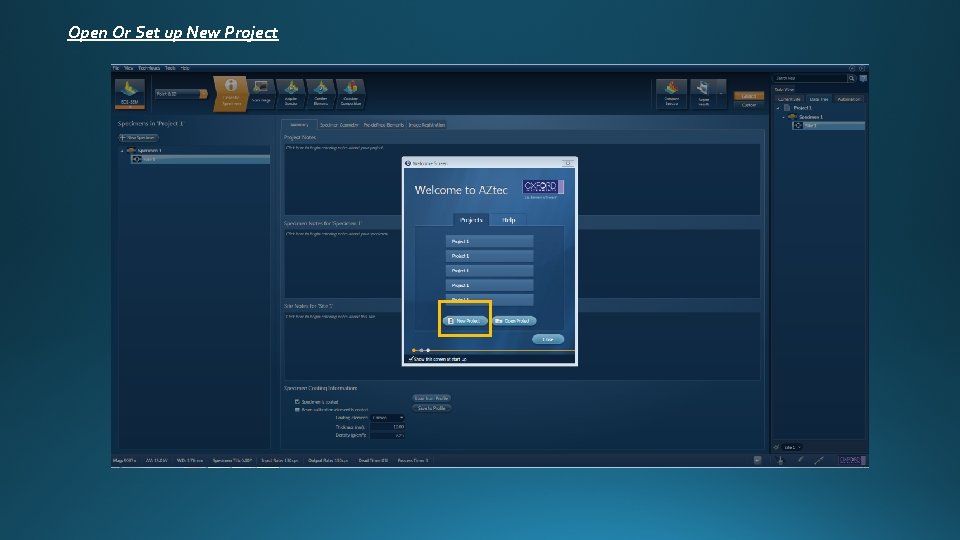Click the Site 1 icon in the left specimen list

[x=137, y=159]
